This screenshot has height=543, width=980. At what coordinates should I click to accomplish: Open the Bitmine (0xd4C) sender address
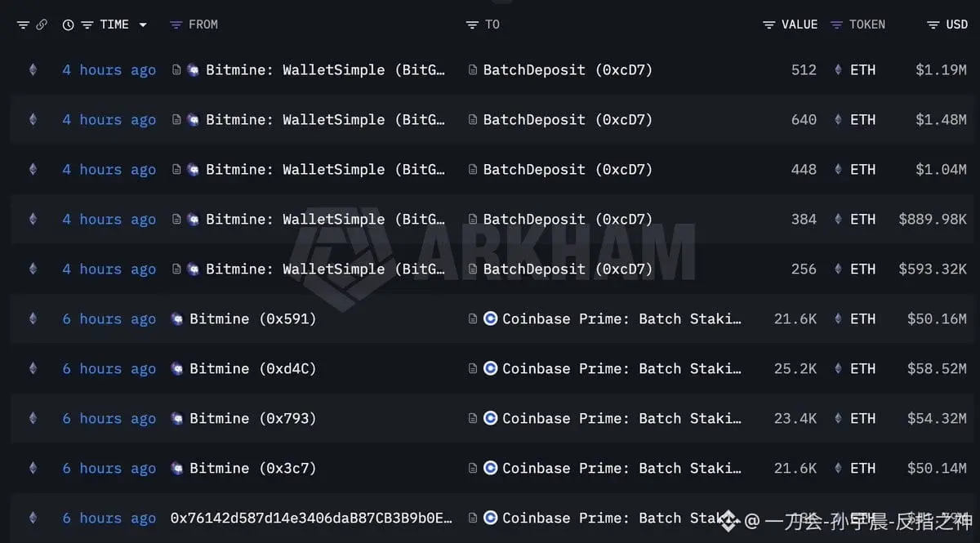click(x=252, y=368)
